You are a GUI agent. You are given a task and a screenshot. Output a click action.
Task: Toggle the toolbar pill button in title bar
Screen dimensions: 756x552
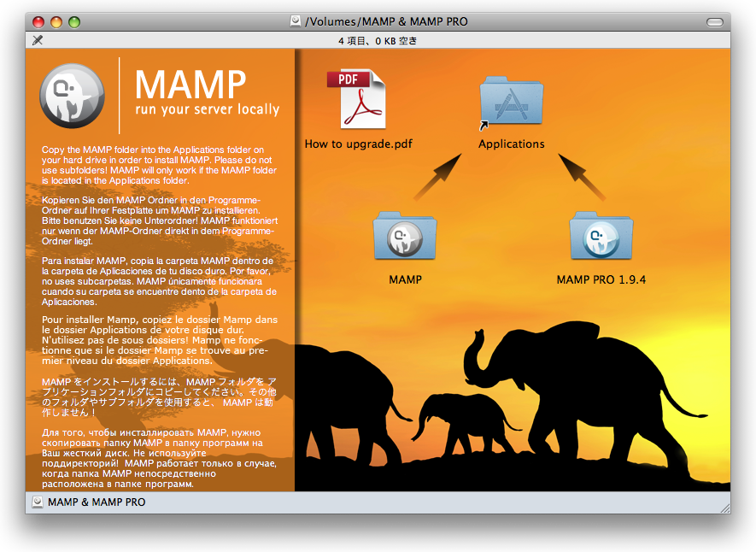[714, 22]
